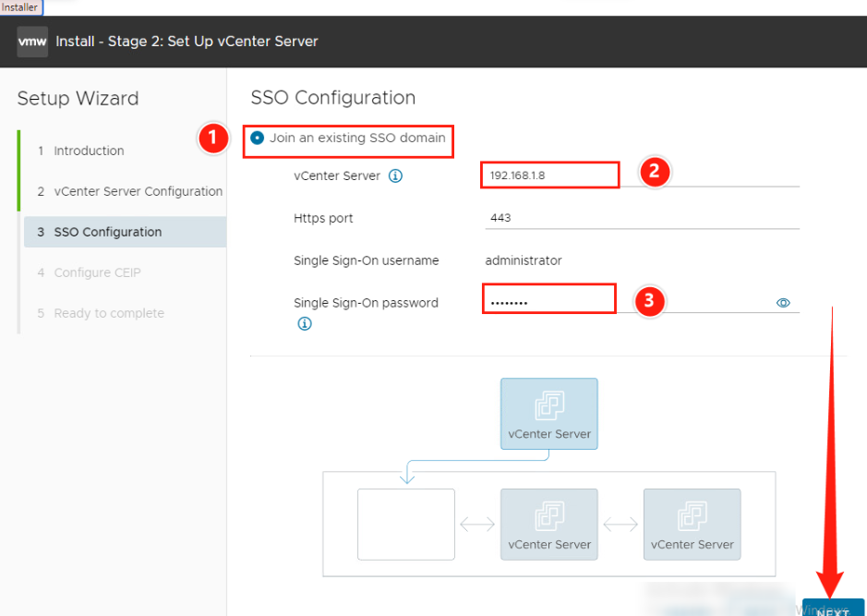Click inside the Single Sign-On password field
The height and width of the screenshot is (616, 867).
(548, 298)
